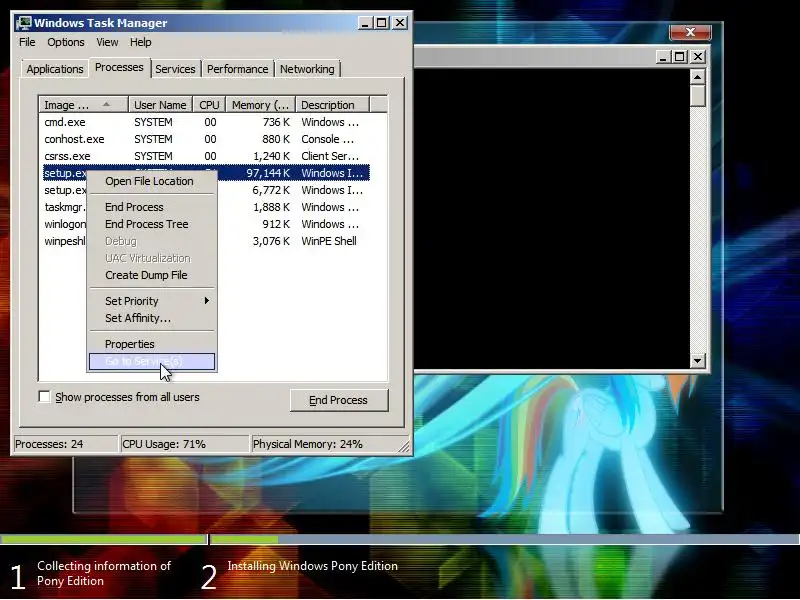Click the red close button of setup window

click(x=690, y=32)
